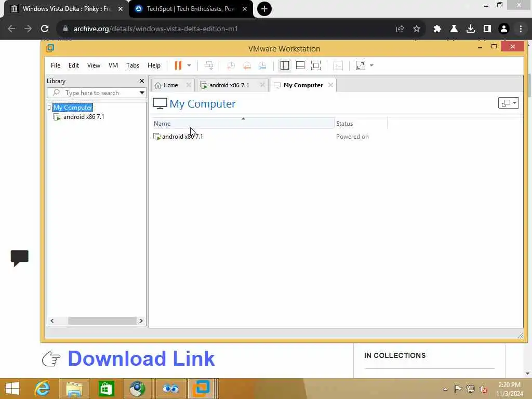Select the android x86 7.1 row in list
Screen dimensions: 532x399
click(243, 137)
